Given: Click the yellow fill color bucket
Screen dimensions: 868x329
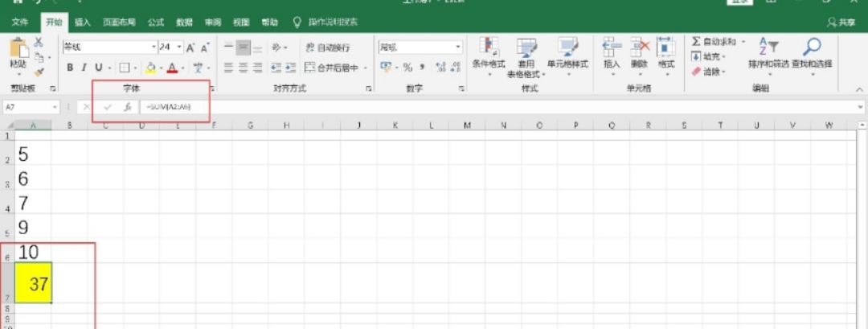Looking at the screenshot, I should [x=150, y=68].
